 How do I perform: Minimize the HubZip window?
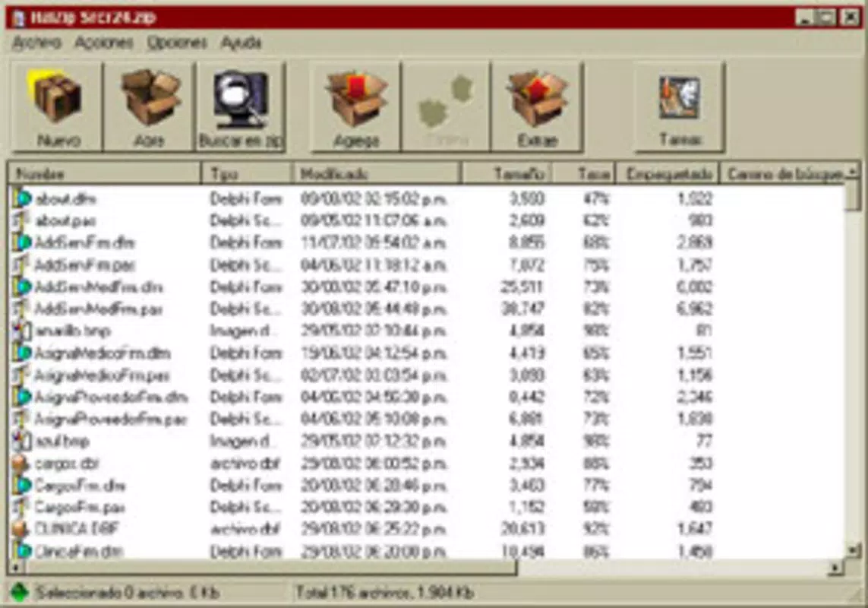804,17
